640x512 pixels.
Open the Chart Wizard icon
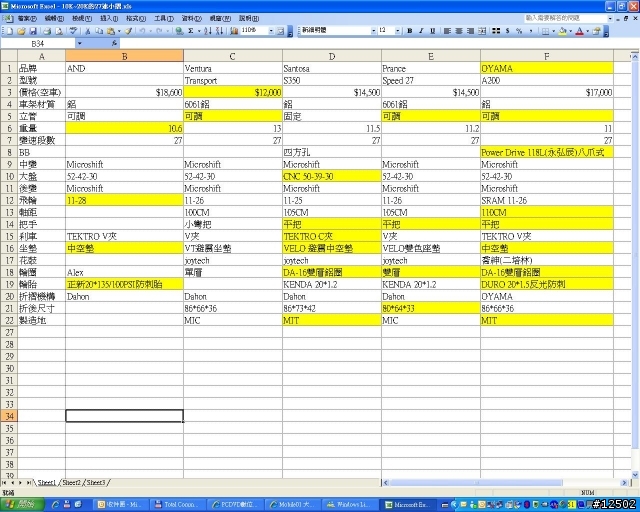tap(234, 31)
